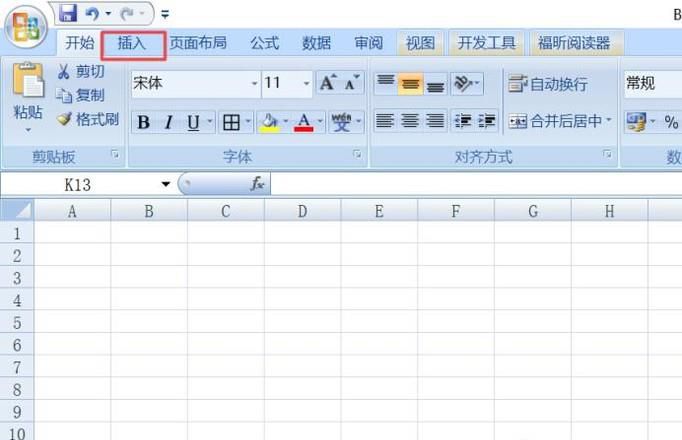This screenshot has width=682, height=440.
Task: Click the Name Box showing K13
Action: click(80, 185)
